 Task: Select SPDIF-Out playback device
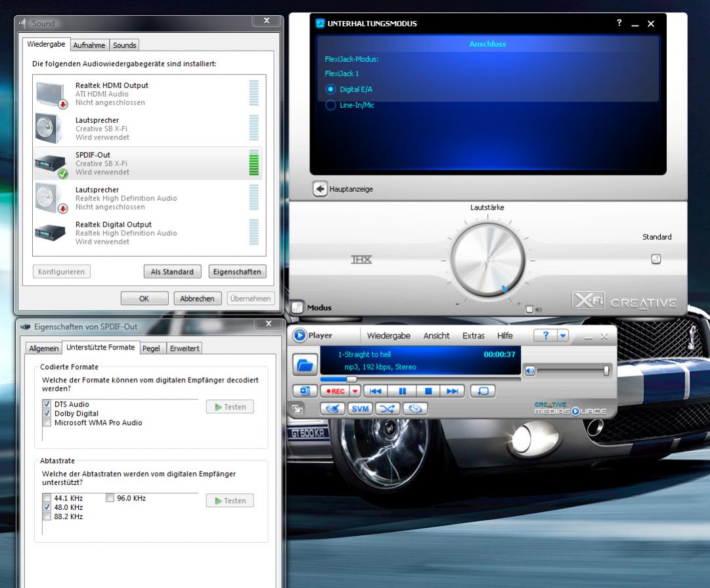pos(148,163)
